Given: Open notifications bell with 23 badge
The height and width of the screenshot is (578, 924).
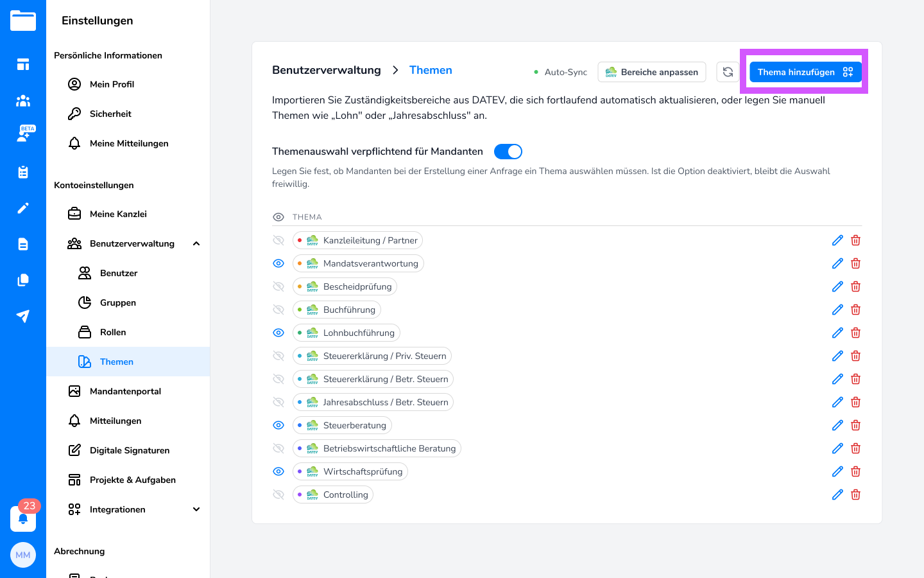Looking at the screenshot, I should point(23,518).
